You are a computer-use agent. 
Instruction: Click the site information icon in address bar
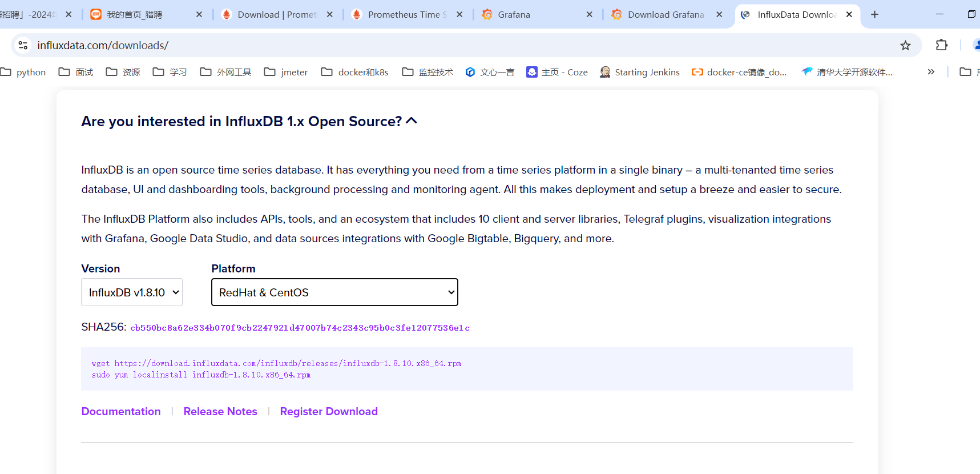click(x=23, y=45)
